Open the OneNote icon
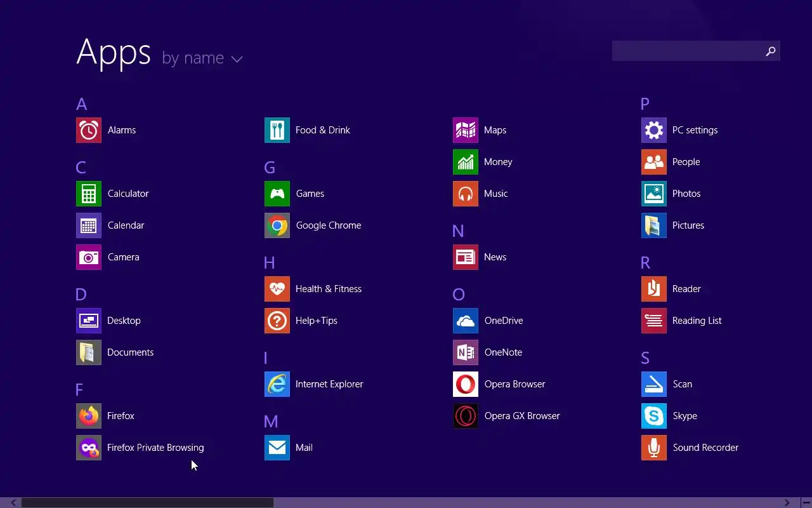Viewport: 812px width, 508px height. [466, 352]
